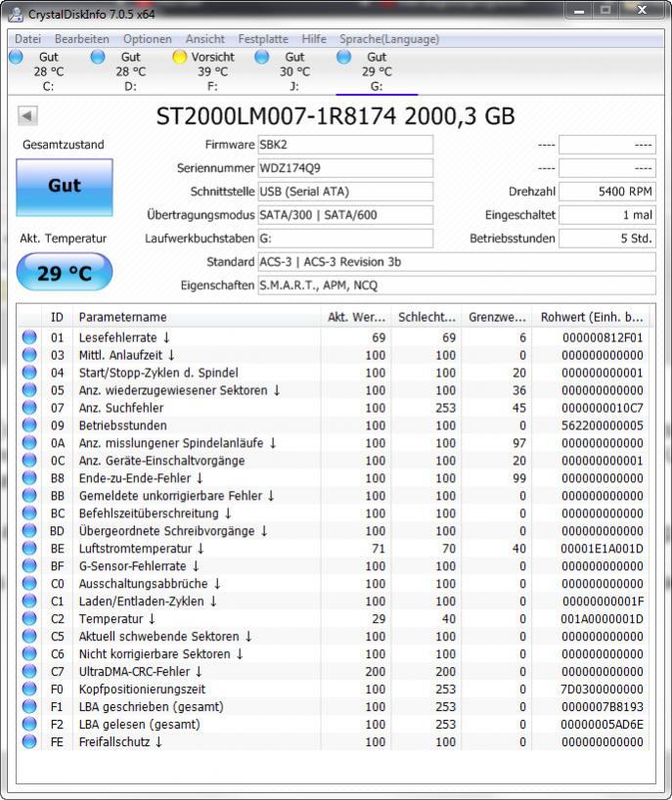Click the Betriebsstunden field 5 Std.
Screen dimensions: 672x800
pos(607,239)
